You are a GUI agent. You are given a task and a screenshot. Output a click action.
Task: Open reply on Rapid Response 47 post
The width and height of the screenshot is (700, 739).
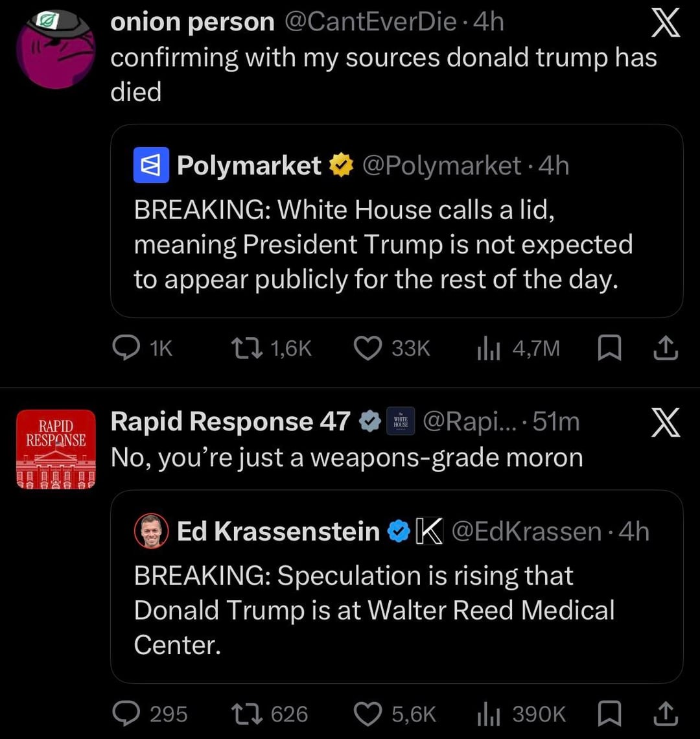pyautogui.click(x=124, y=714)
